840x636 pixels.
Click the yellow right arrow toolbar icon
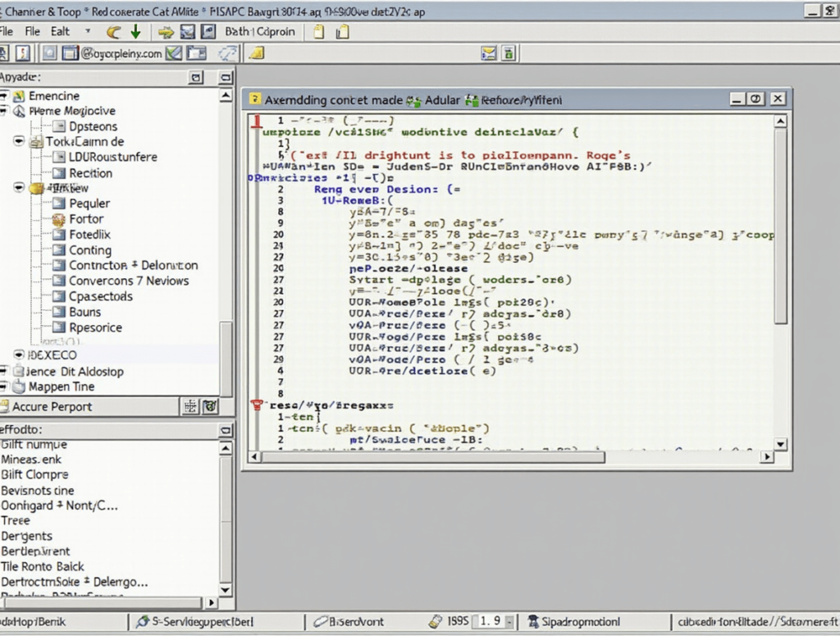pyautogui.click(x=166, y=32)
